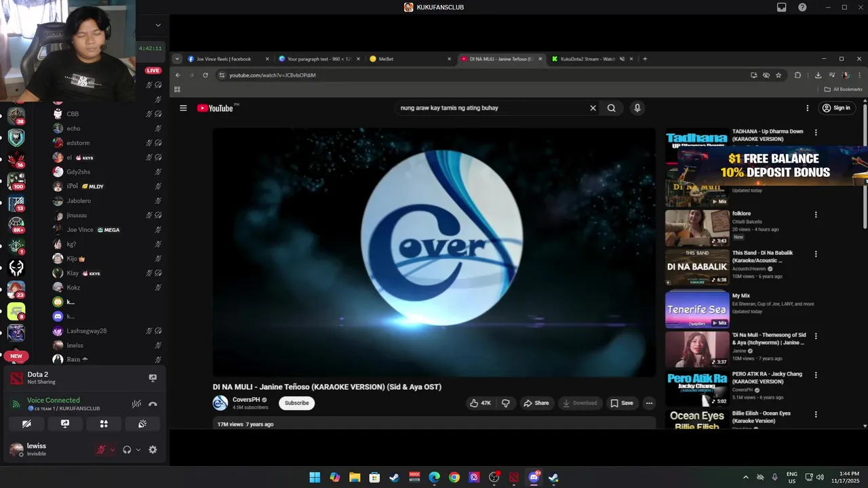This screenshot has height=488, width=868.
Task: Open more actions under the video
Action: click(x=649, y=403)
